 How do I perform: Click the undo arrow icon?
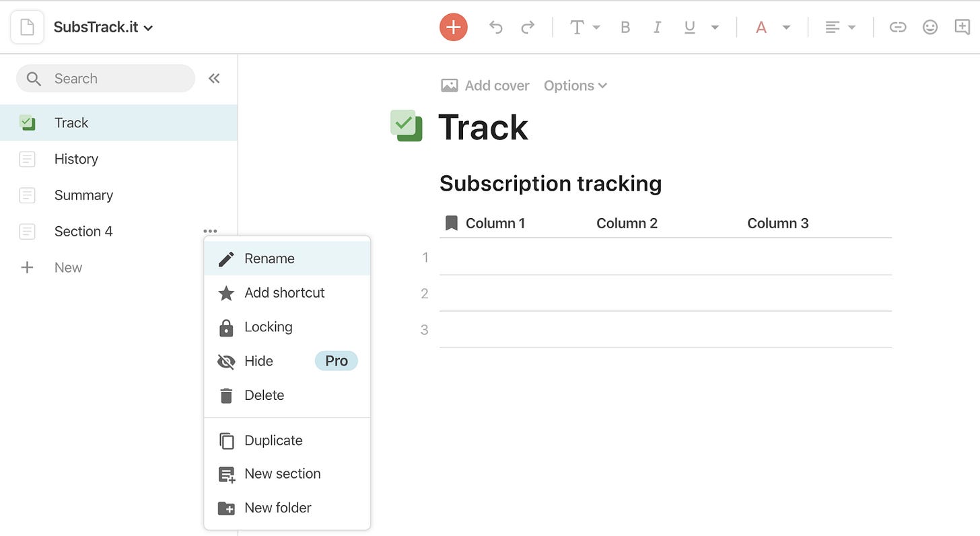[496, 27]
